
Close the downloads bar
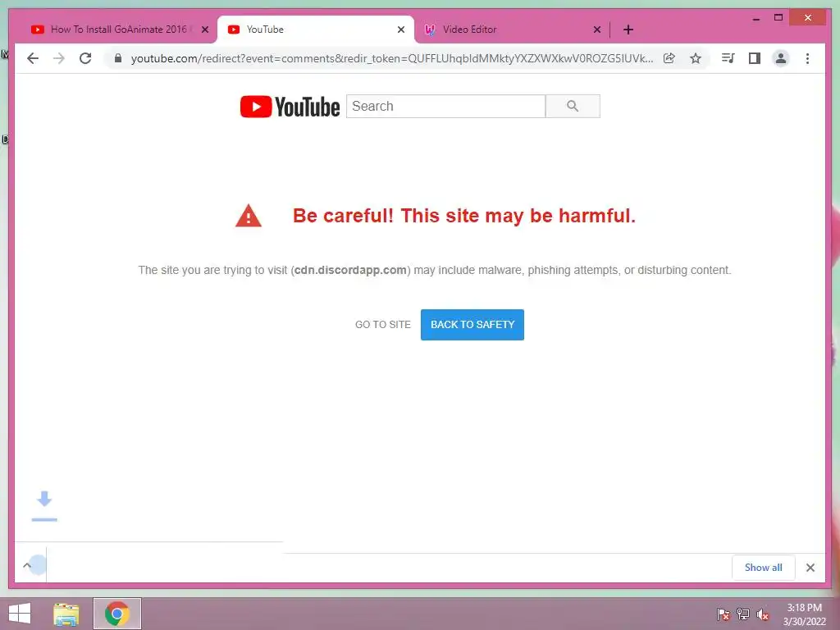coord(810,568)
